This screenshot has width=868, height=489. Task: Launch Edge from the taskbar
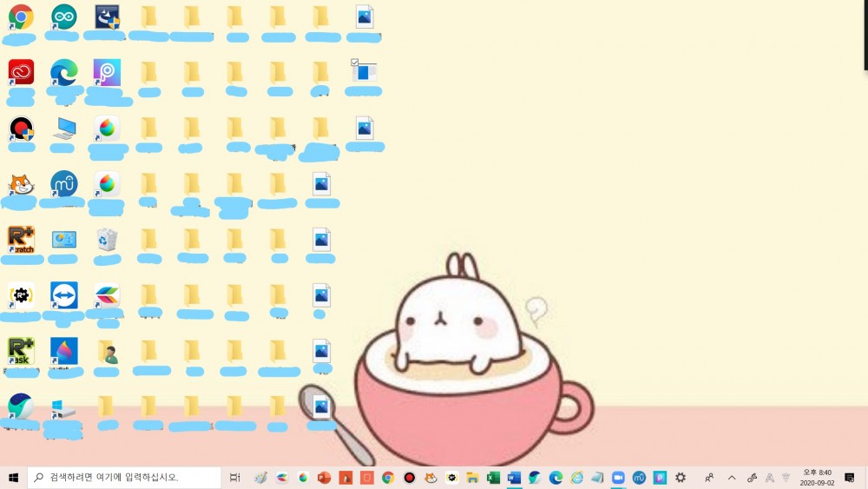[556, 478]
